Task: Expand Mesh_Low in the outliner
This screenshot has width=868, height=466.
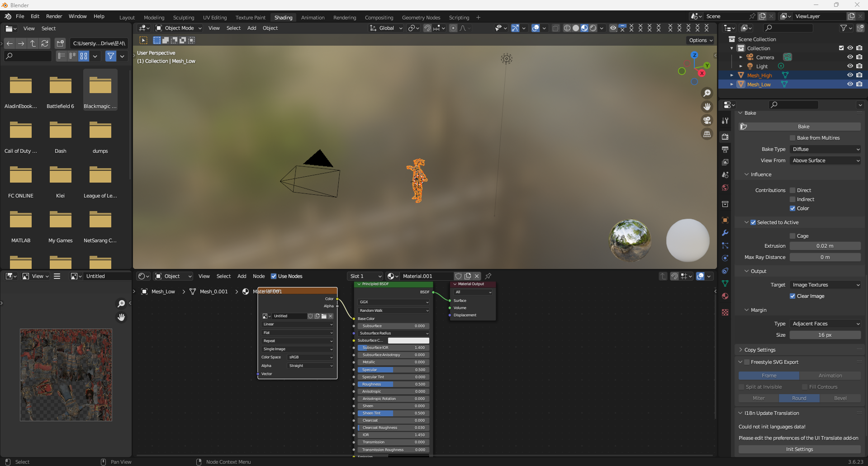Action: tap(731, 85)
